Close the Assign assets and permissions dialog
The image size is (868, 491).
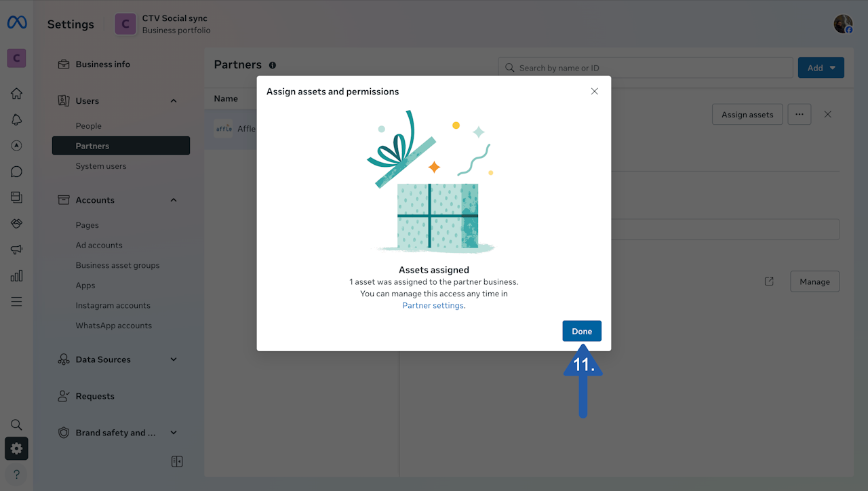pyautogui.click(x=595, y=92)
